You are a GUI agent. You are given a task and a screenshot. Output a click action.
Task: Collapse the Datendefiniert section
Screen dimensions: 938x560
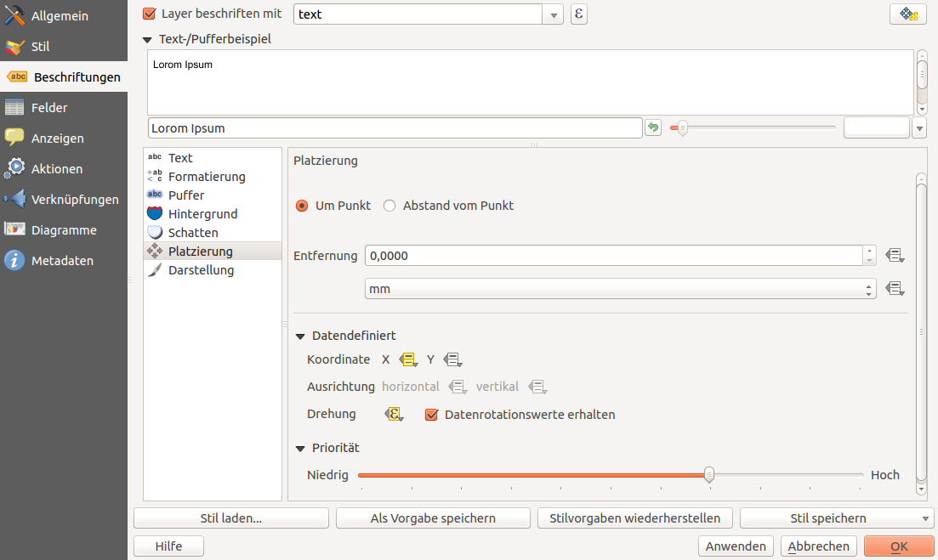(x=300, y=336)
